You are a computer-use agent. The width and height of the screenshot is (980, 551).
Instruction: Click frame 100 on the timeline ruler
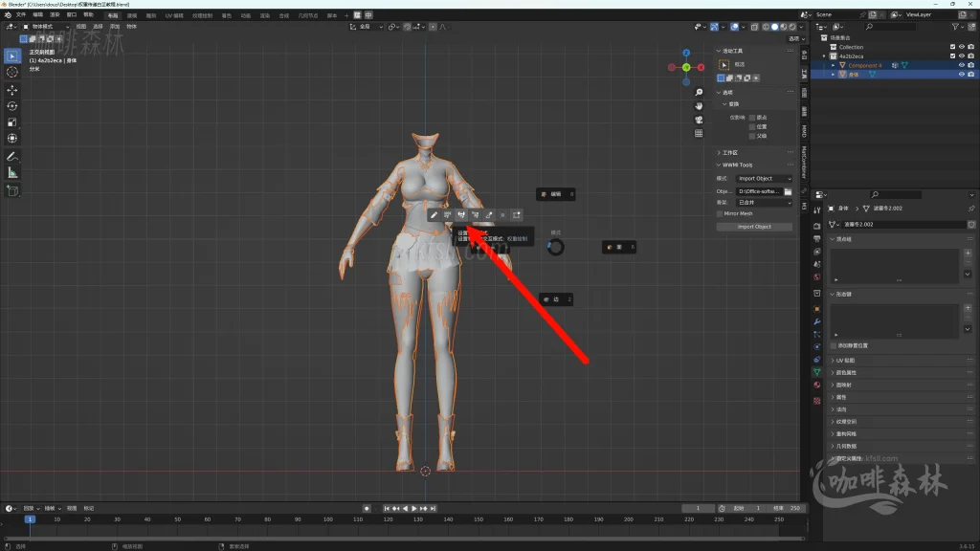pos(327,519)
